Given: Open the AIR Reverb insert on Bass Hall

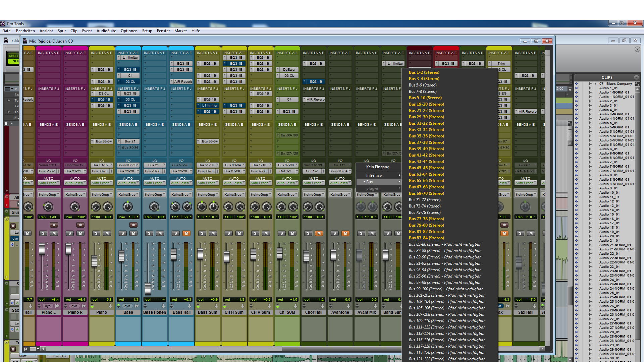Looking at the screenshot, I should tap(181, 82).
